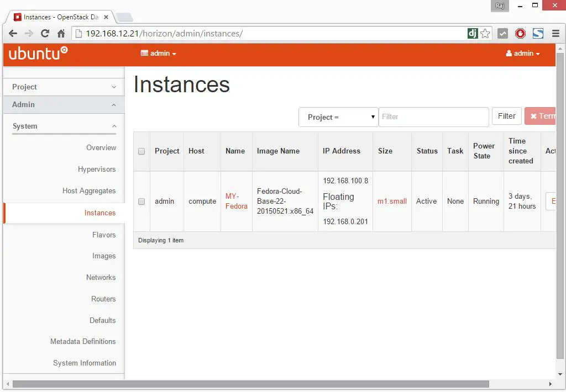566x392 pixels.
Task: Click the vertical page scrollbar thumb
Action: 560,205
